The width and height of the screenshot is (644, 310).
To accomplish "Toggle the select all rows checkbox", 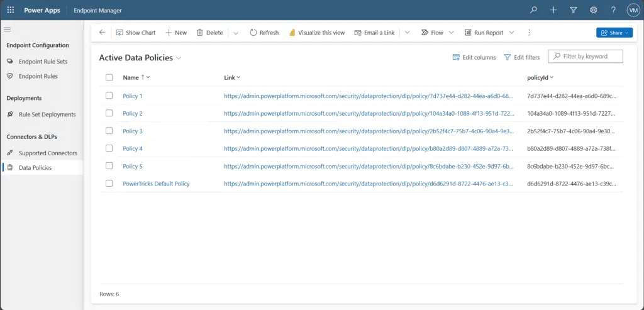I will tap(109, 77).
